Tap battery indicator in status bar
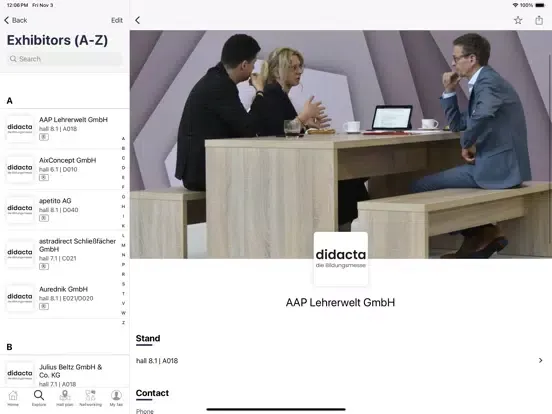This screenshot has height=414, width=552. [540, 5]
